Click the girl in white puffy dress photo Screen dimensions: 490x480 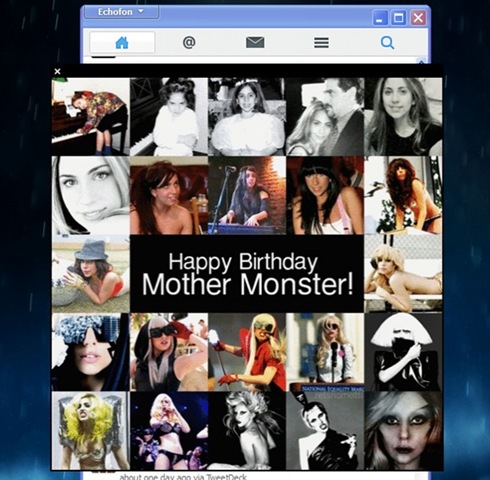click(247, 117)
